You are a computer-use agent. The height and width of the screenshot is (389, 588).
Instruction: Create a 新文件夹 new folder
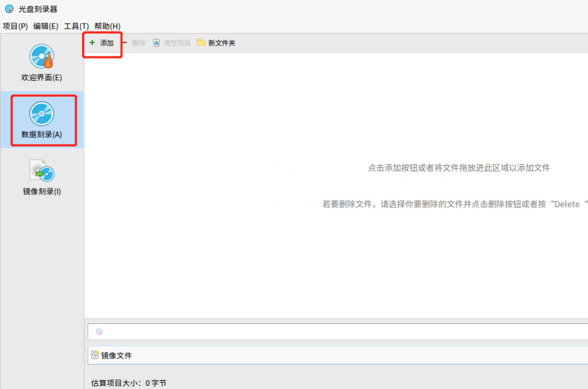coord(216,43)
